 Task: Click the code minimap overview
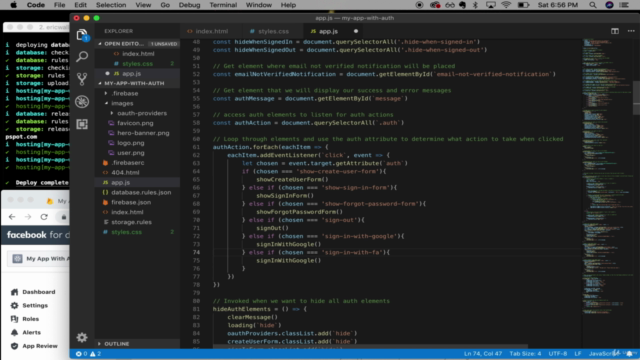(607, 176)
